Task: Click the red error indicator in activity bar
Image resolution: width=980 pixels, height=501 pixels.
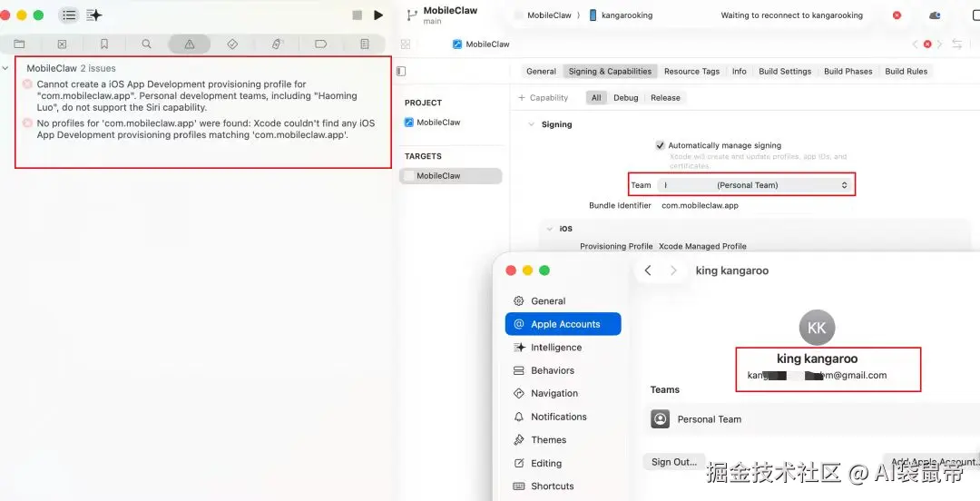Action: pyautogui.click(x=897, y=15)
